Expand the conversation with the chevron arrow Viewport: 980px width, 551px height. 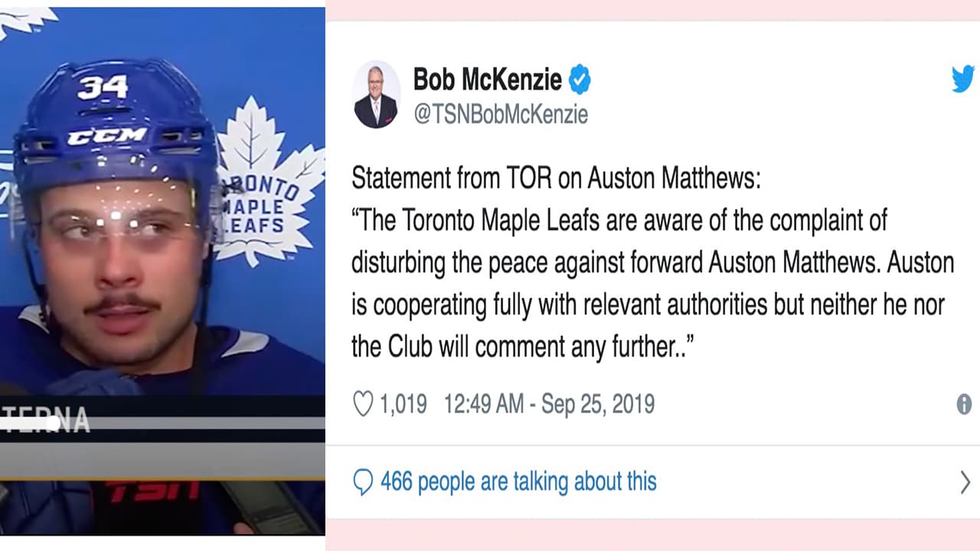pyautogui.click(x=965, y=482)
